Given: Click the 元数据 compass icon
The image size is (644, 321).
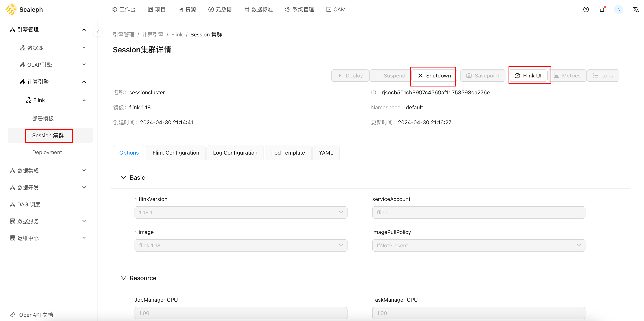Looking at the screenshot, I should (x=211, y=10).
